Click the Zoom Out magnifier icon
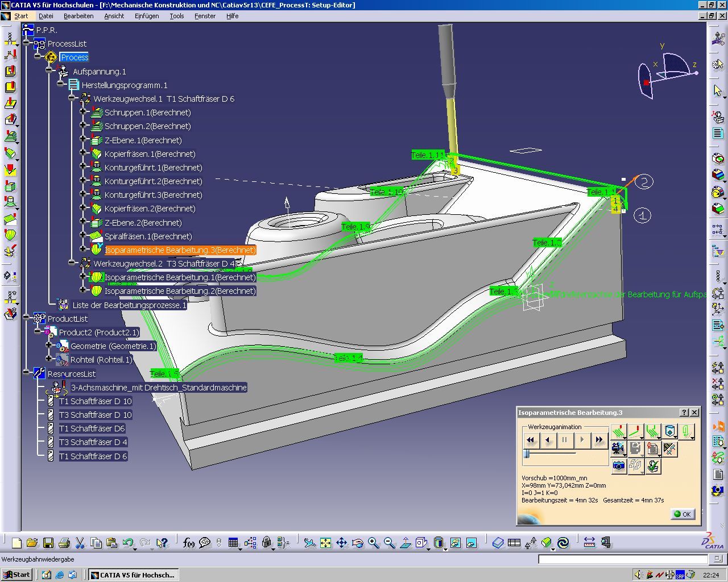This screenshot has height=582, width=728. click(x=389, y=543)
